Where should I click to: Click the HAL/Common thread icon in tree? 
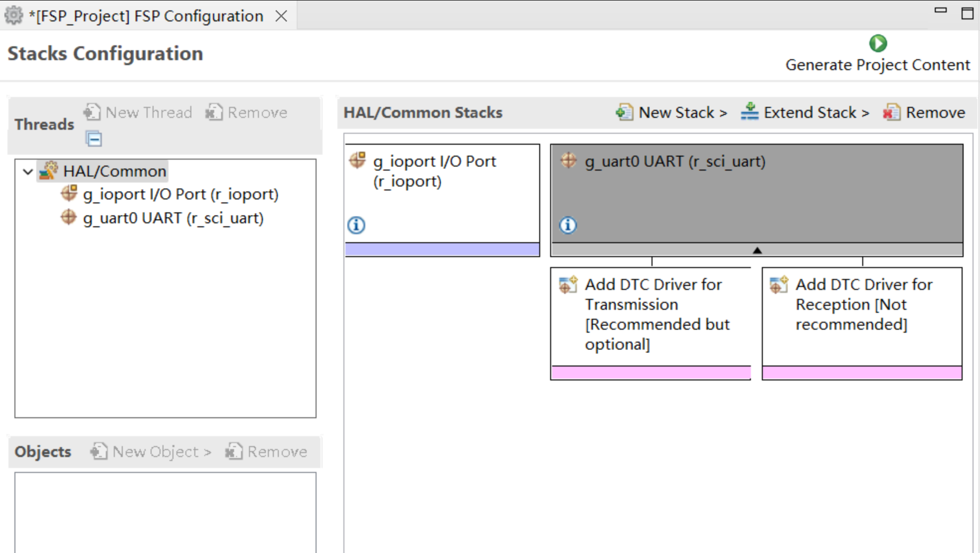pyautogui.click(x=49, y=171)
